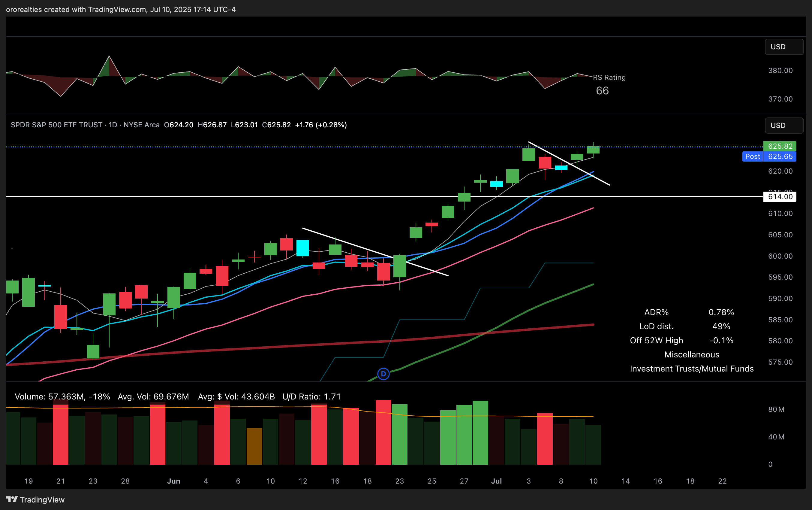Click the blue D dividend marker
This screenshot has width=812, height=510.
pyautogui.click(x=383, y=374)
